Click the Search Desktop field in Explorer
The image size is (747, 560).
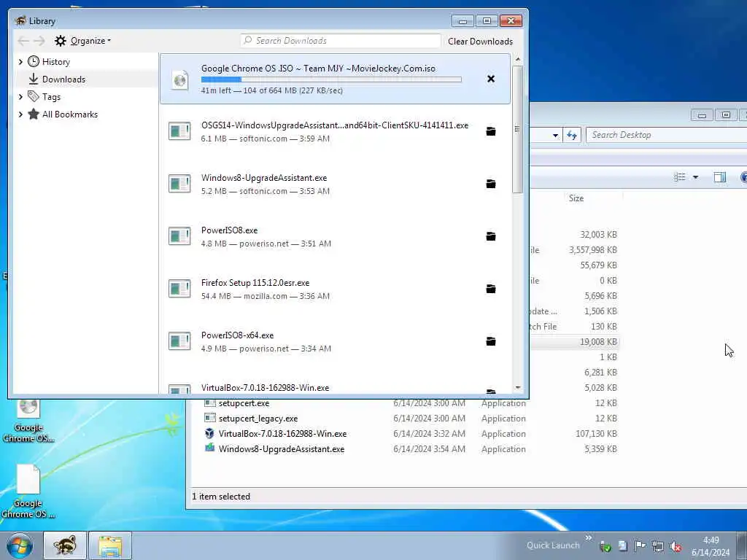click(666, 135)
